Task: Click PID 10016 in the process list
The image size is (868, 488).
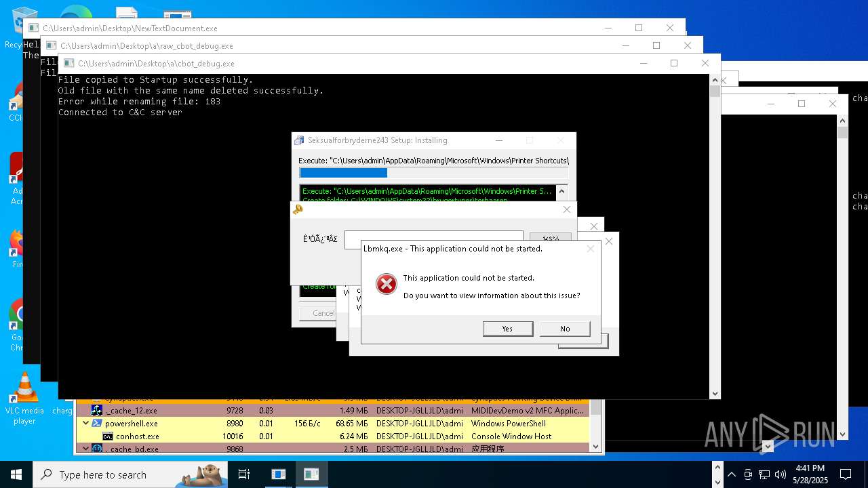Action: click(x=233, y=436)
